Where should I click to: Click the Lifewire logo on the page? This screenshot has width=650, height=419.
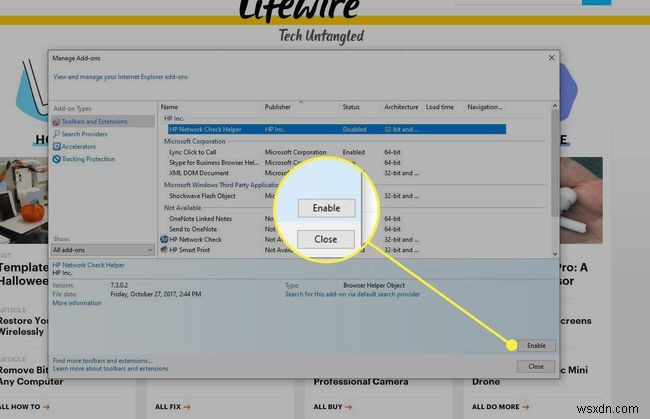coord(299,9)
